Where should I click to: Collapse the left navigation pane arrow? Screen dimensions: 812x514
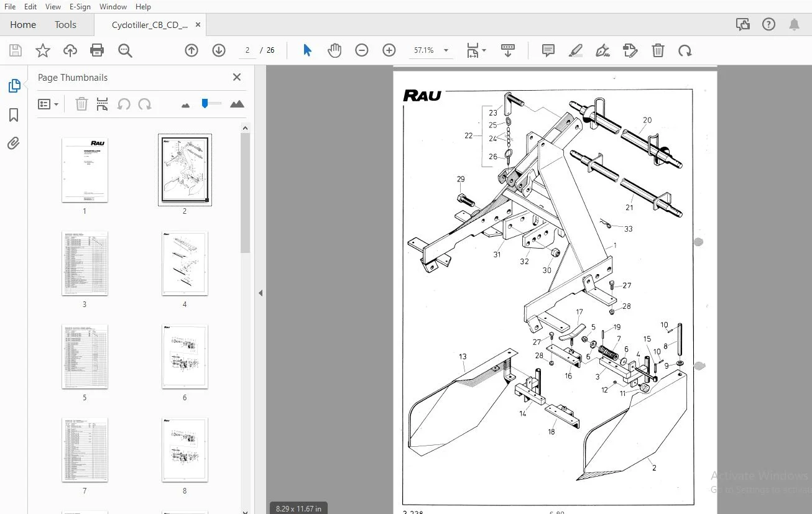pyautogui.click(x=261, y=293)
